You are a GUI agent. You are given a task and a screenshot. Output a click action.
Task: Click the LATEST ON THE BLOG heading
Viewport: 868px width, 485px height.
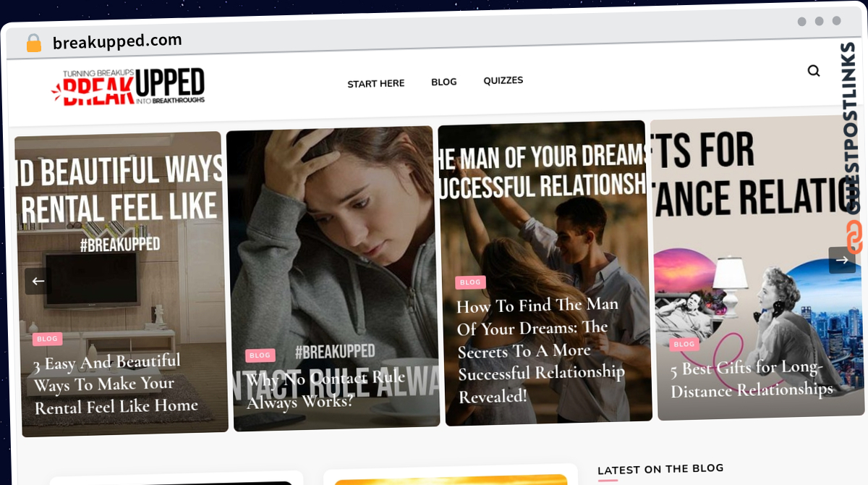tap(660, 469)
